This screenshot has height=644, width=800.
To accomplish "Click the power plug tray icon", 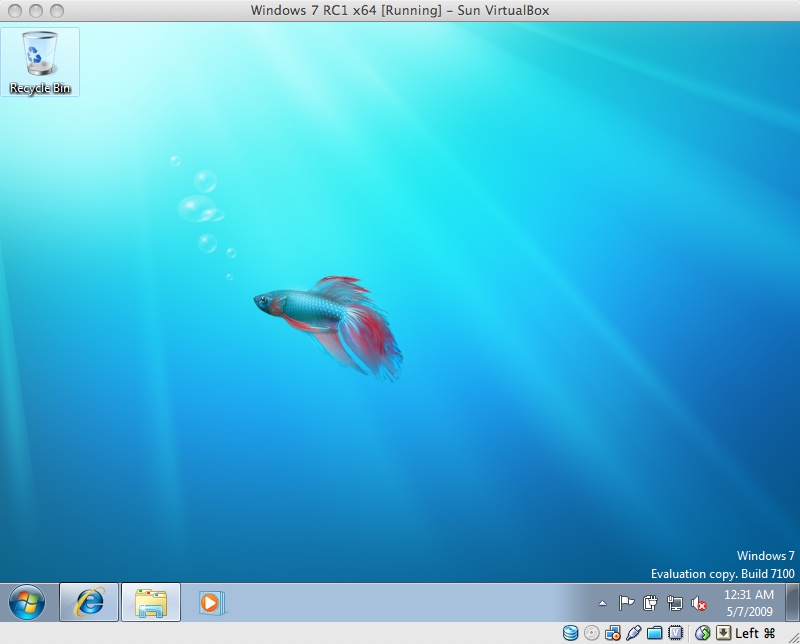I will click(651, 603).
